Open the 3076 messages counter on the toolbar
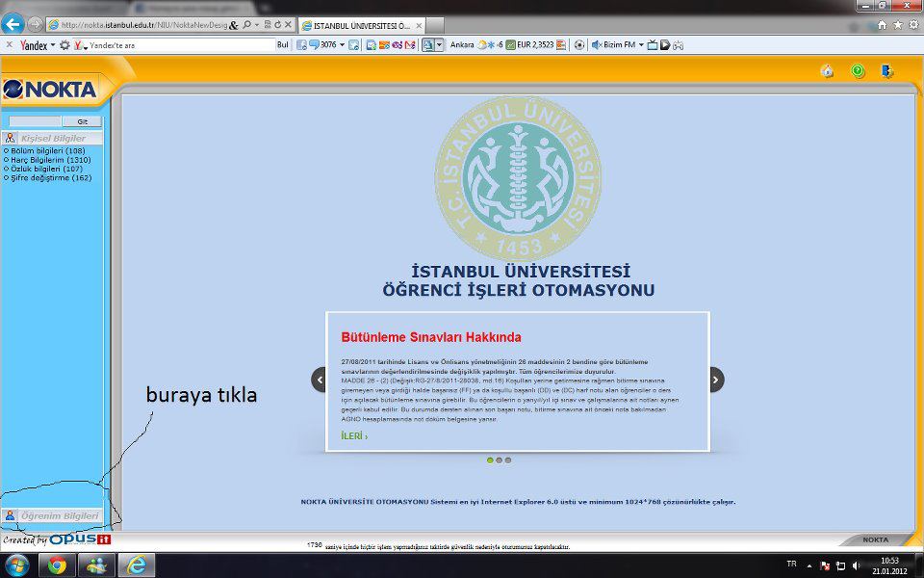The width and height of the screenshot is (924, 578). point(323,45)
